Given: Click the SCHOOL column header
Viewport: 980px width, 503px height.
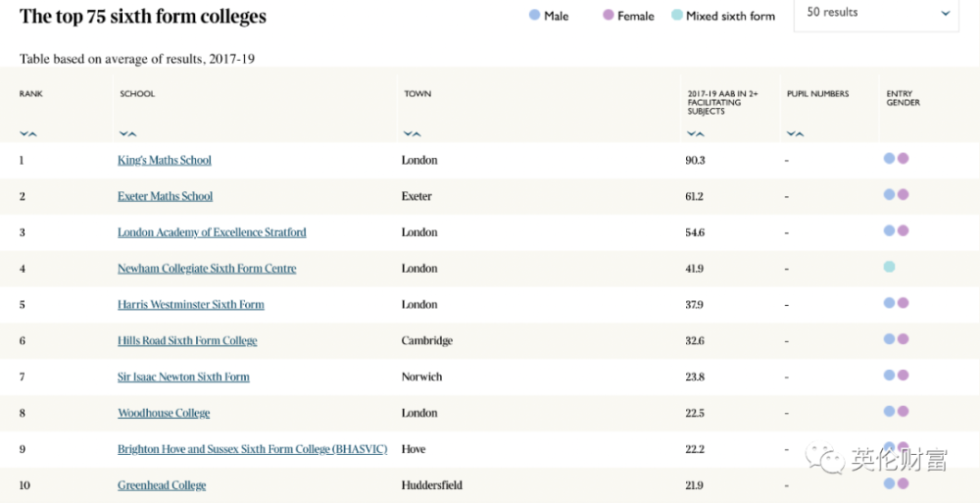Looking at the screenshot, I should tap(137, 94).
